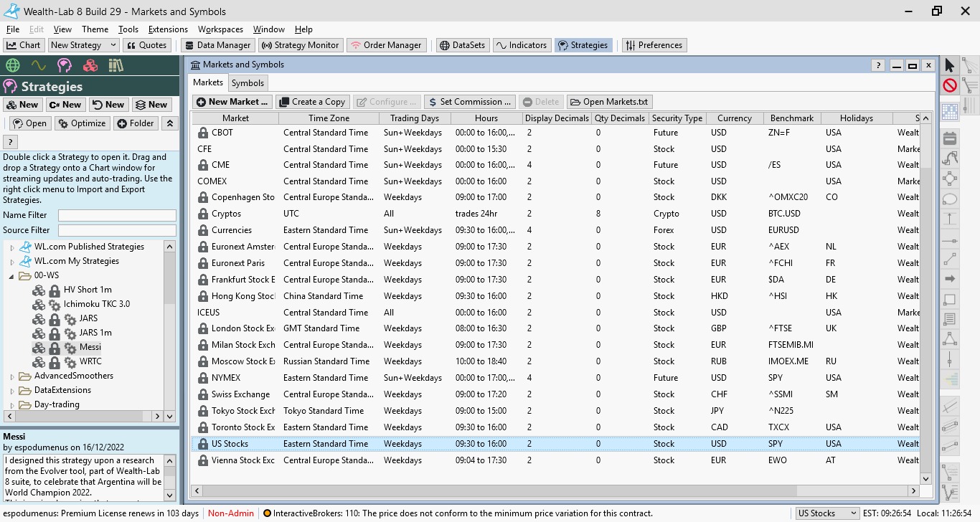Image resolution: width=980 pixels, height=522 pixels.
Task: Select the HV Short 1m strategy
Action: [88, 290]
